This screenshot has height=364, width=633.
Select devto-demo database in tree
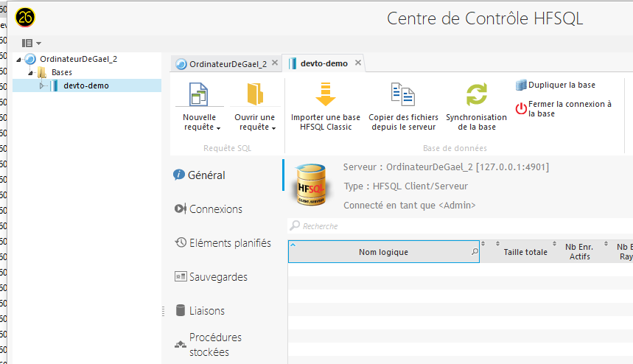pos(86,85)
